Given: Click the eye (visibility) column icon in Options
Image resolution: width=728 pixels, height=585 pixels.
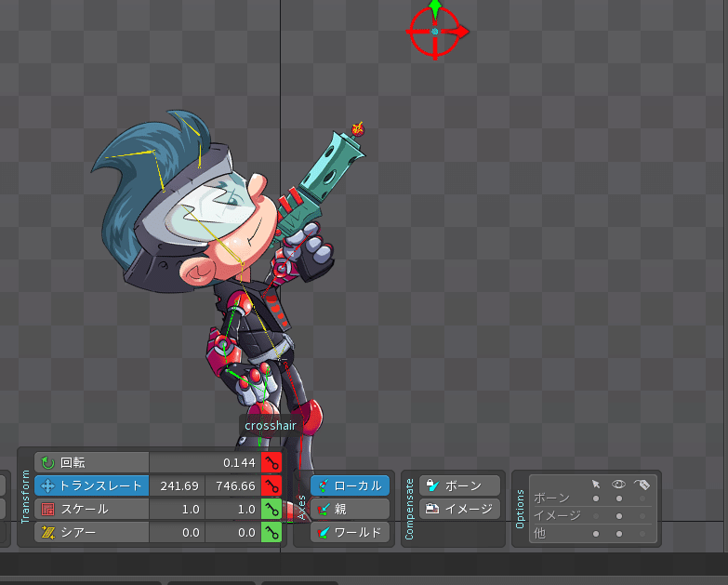Looking at the screenshot, I should [x=618, y=485].
